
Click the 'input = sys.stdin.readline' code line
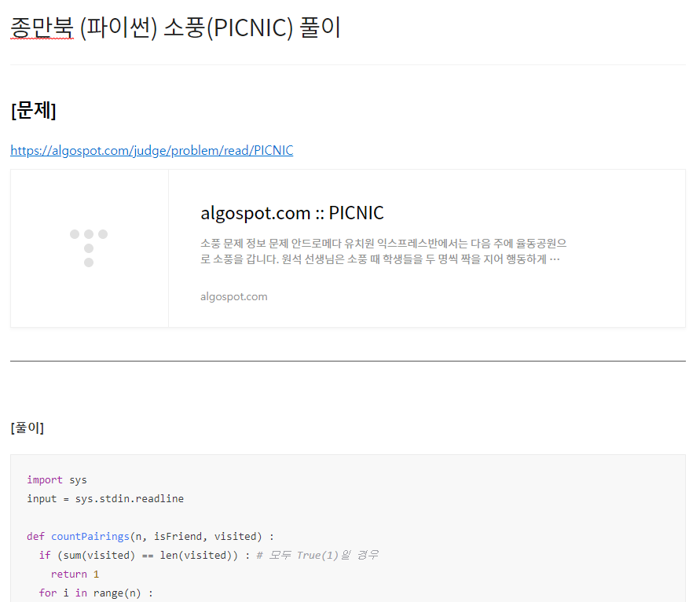(105, 498)
